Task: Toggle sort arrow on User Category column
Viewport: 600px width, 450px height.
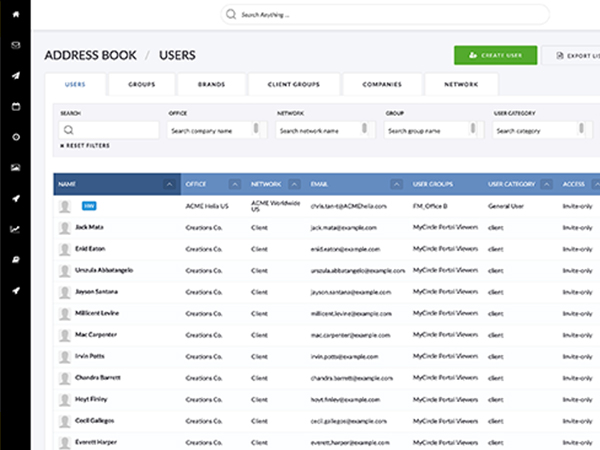Action: (547, 184)
